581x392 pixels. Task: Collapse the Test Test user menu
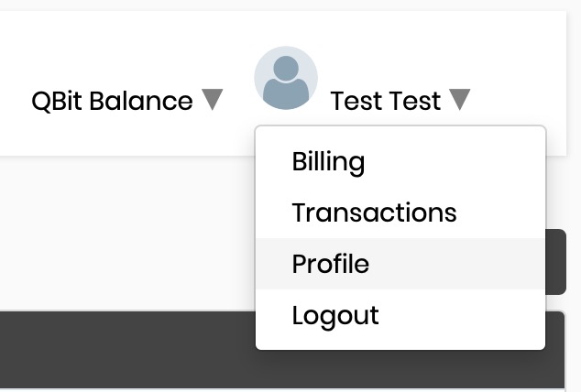point(400,101)
